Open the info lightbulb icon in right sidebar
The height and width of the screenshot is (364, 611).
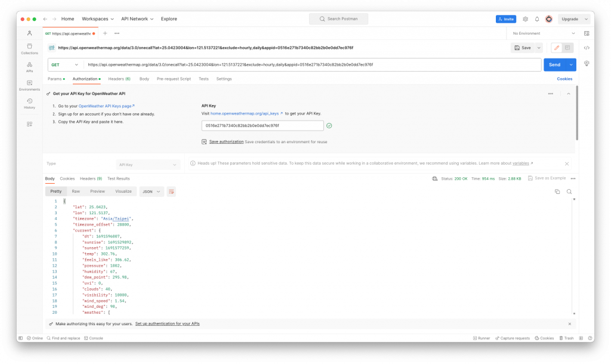coord(587,63)
